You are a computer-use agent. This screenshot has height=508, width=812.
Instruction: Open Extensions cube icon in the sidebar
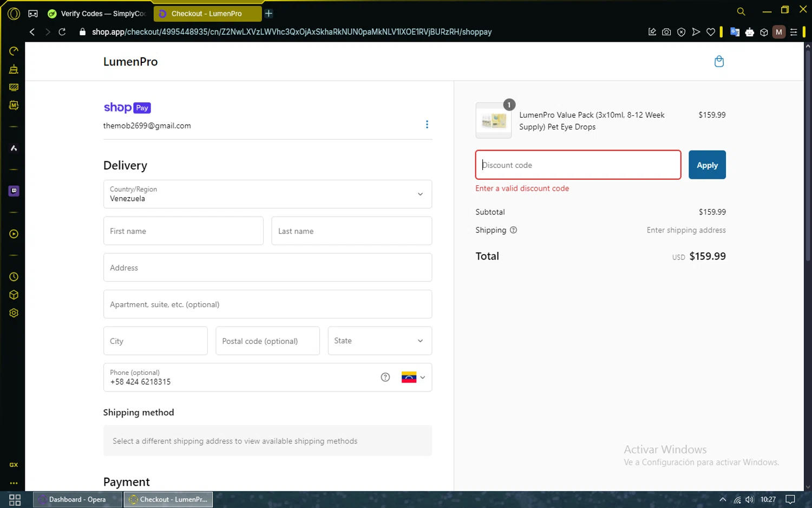click(x=14, y=295)
